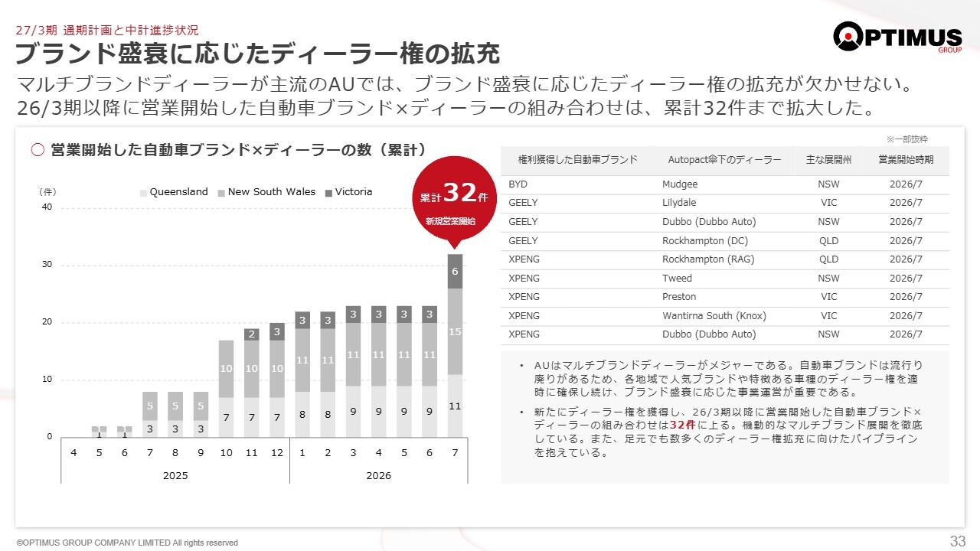Click the 2025 year label on the chart axis
This screenshot has width=980, height=551.
175,475
